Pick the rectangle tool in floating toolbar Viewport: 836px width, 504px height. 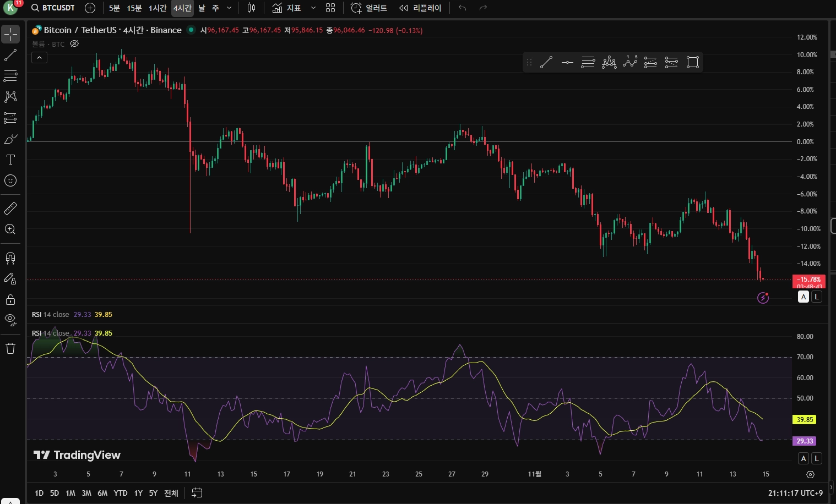[693, 62]
